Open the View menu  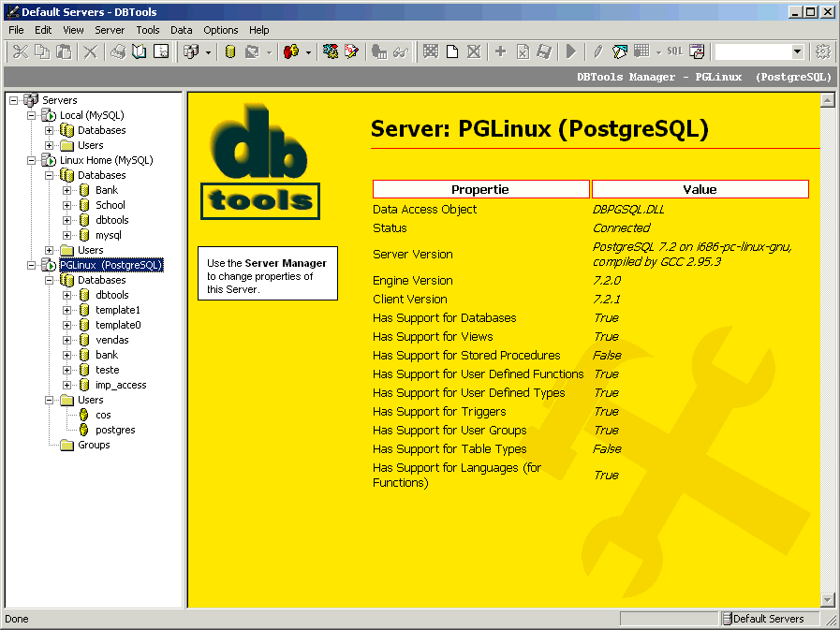click(73, 30)
